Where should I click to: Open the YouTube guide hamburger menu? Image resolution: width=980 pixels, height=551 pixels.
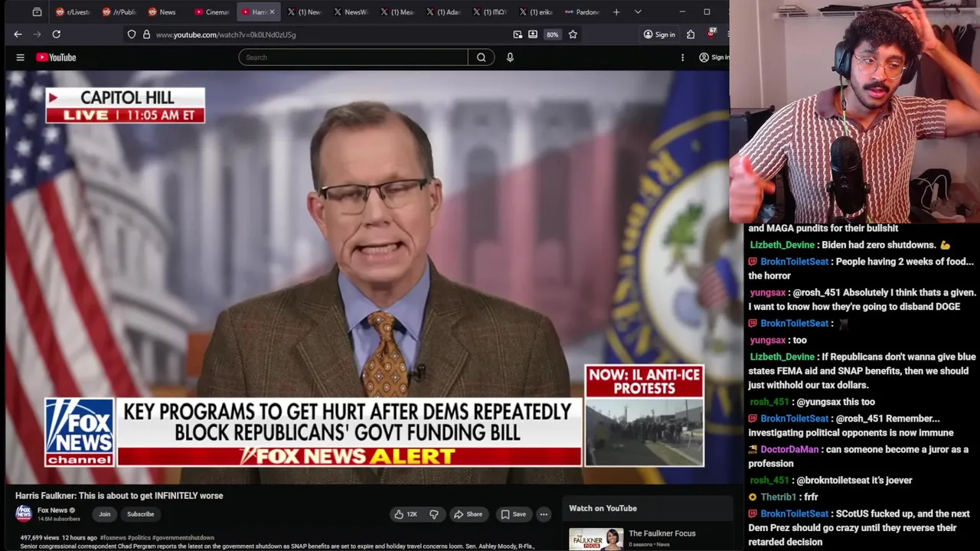tap(21, 57)
